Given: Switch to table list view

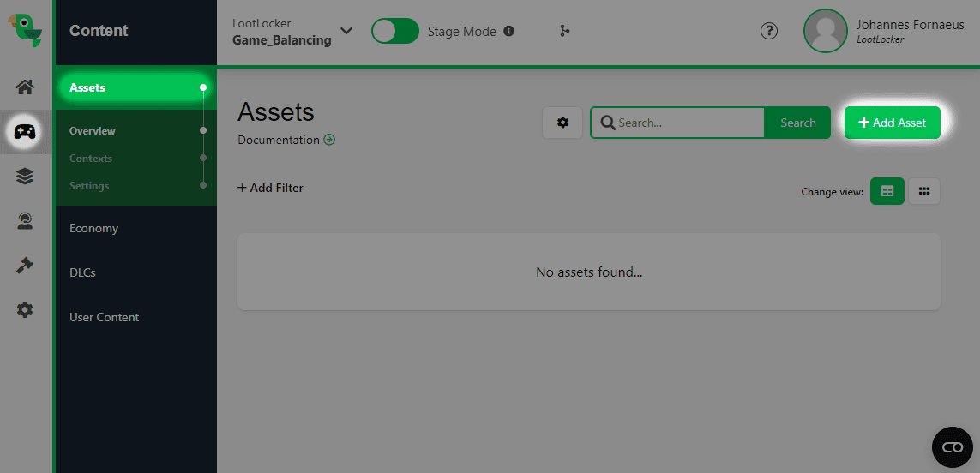Looking at the screenshot, I should (887, 191).
